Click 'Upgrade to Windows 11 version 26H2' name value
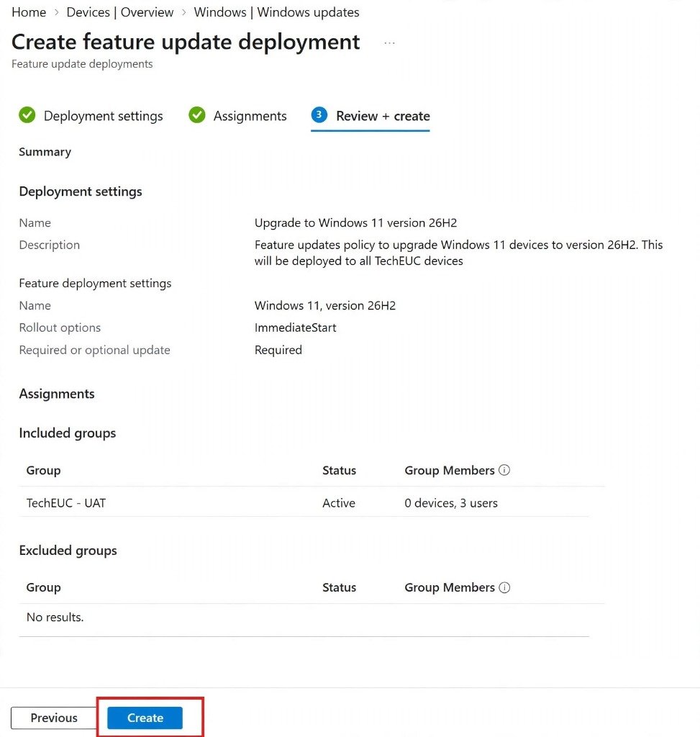The image size is (700, 737). pos(355,223)
